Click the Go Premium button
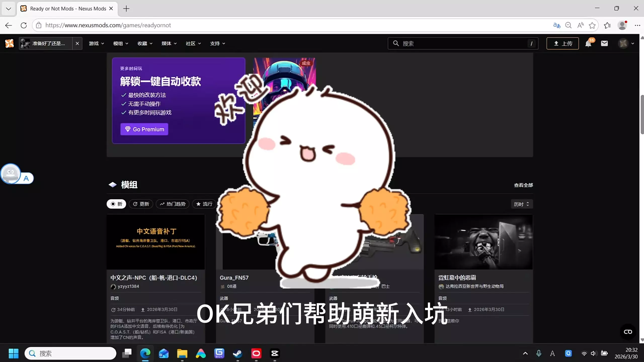 pos(144,129)
